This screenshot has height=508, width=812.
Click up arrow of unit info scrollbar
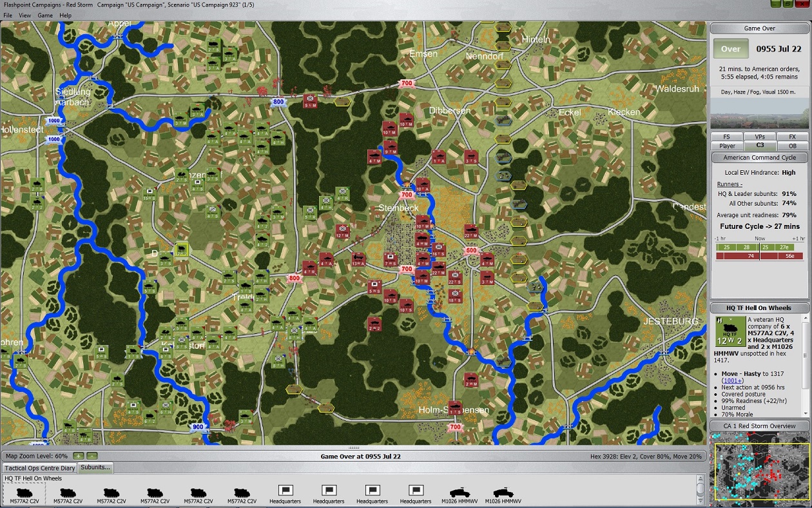[806, 318]
